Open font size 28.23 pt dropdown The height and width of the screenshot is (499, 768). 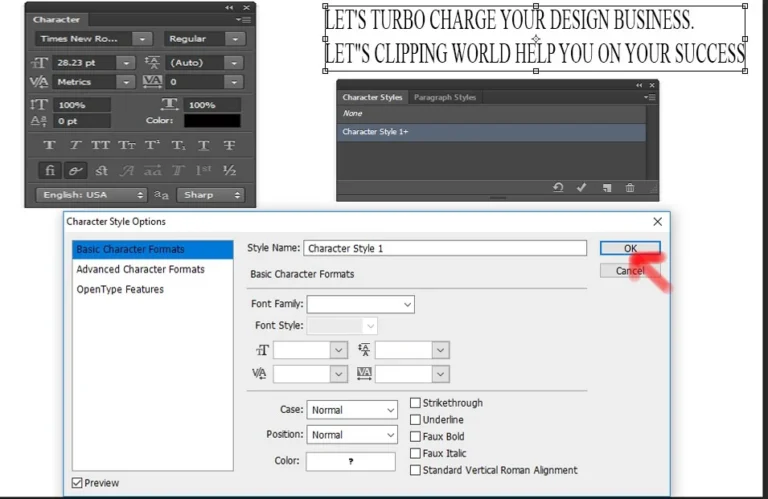tap(126, 63)
